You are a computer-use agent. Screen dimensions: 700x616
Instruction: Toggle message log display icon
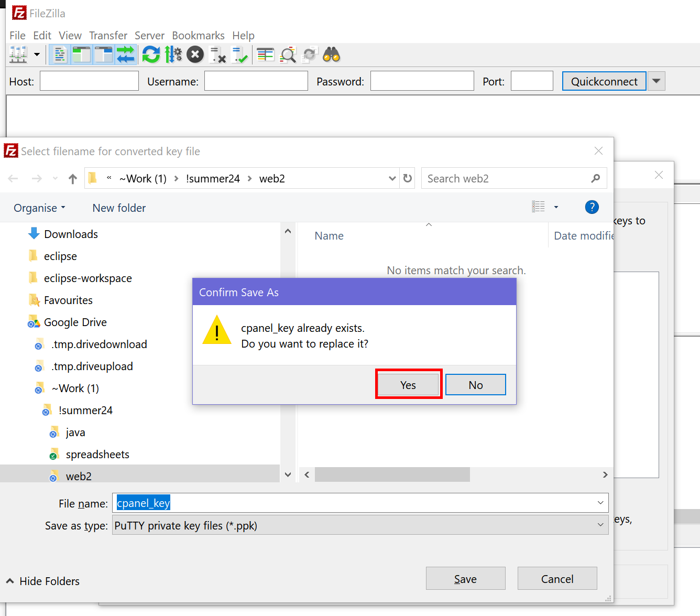click(60, 55)
